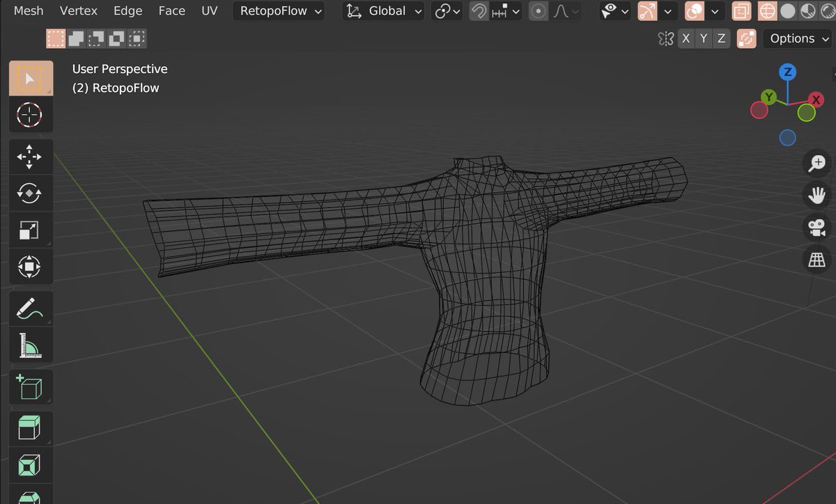This screenshot has width=836, height=504.
Task: Open the overlays options dropdown arrow
Action: 715,11
